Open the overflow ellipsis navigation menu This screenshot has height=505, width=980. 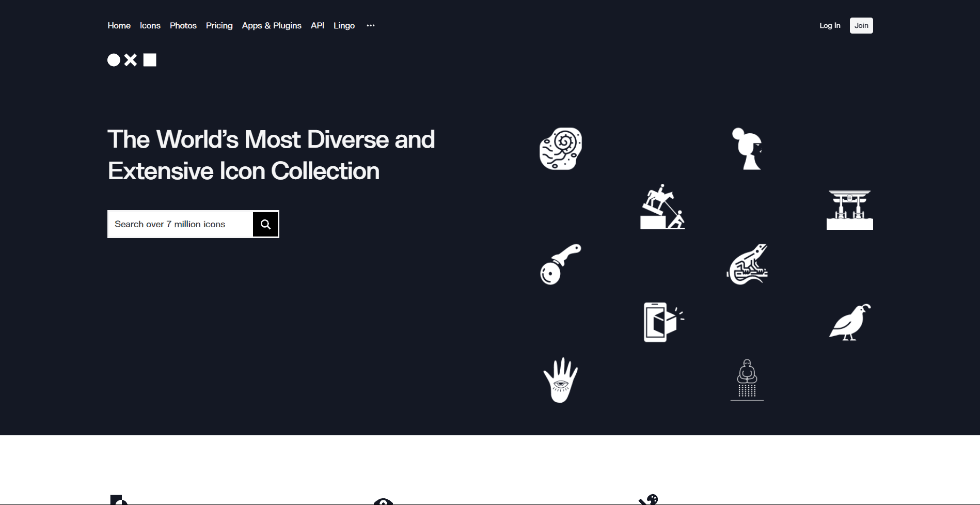click(370, 25)
